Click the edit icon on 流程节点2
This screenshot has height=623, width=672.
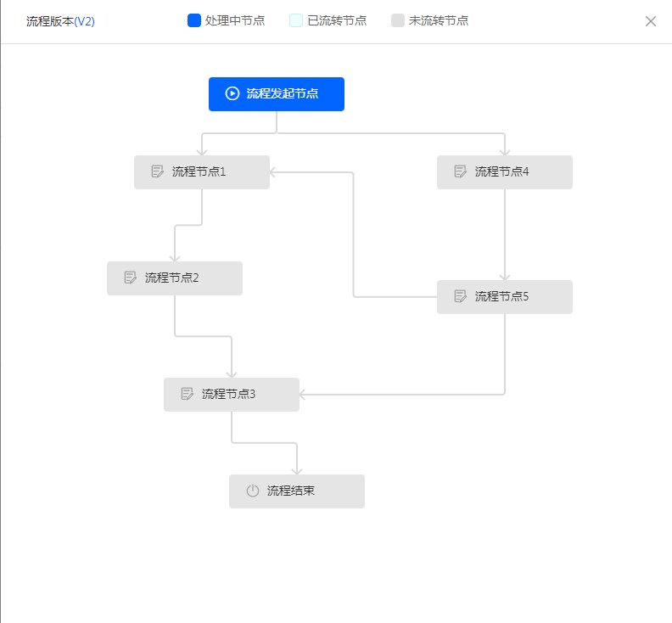130,278
